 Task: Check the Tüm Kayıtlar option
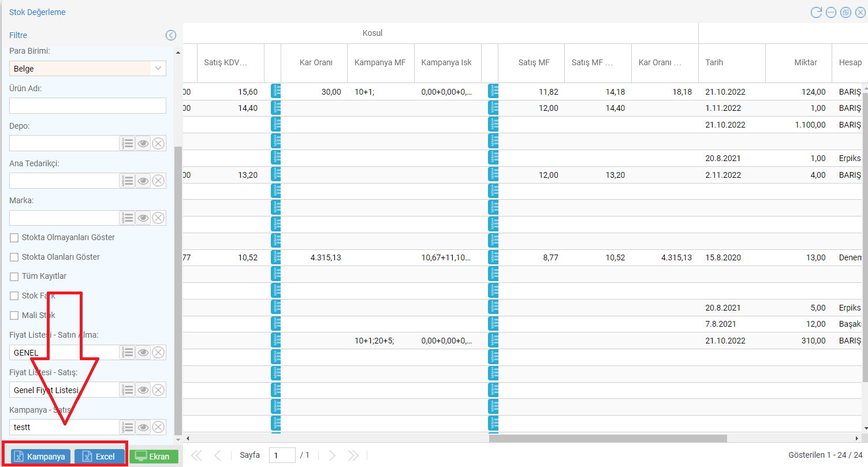(x=14, y=277)
